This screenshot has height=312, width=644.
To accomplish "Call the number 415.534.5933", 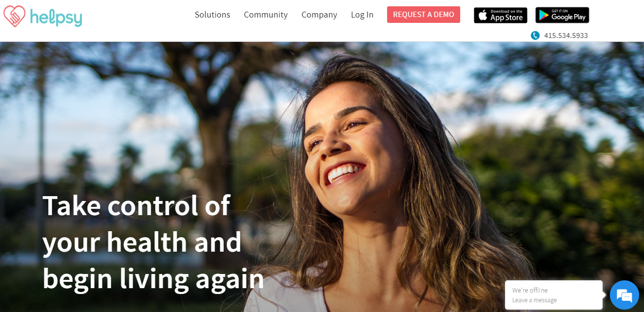I will click(x=566, y=36).
